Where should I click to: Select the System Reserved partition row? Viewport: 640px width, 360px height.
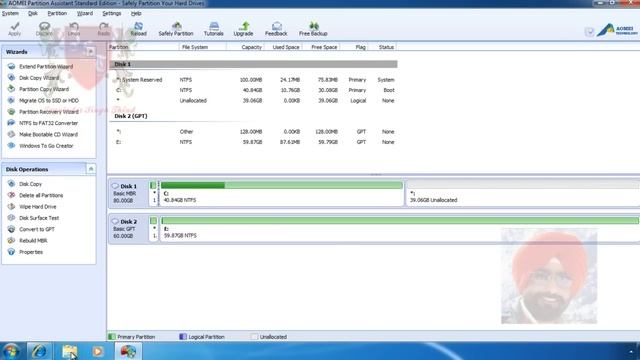tap(253, 80)
